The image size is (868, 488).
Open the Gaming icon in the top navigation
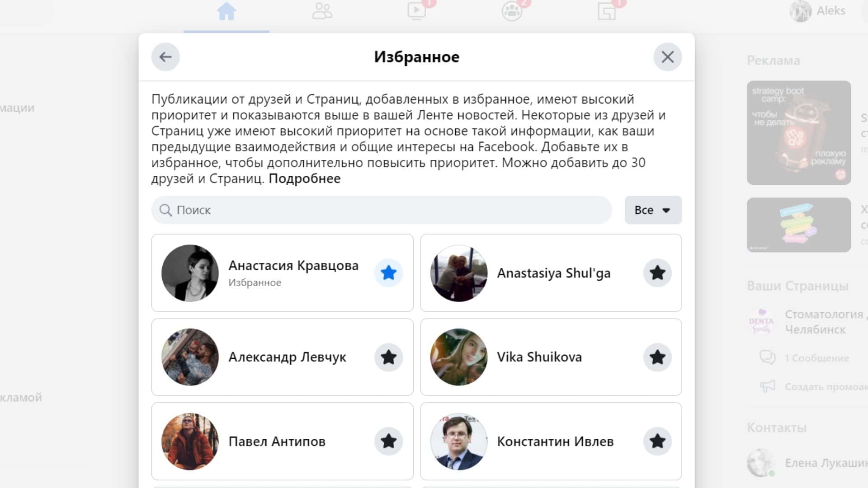coord(607,11)
